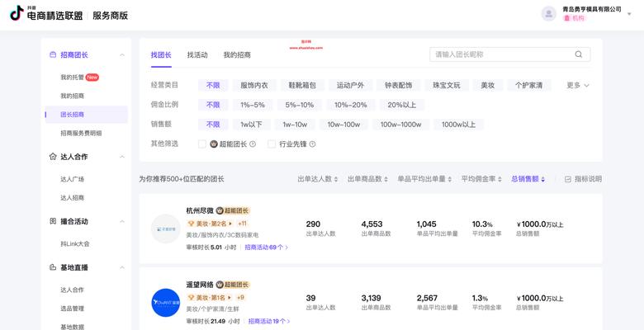Click the user avatar icon
This screenshot has height=330, width=644.
(x=548, y=13)
